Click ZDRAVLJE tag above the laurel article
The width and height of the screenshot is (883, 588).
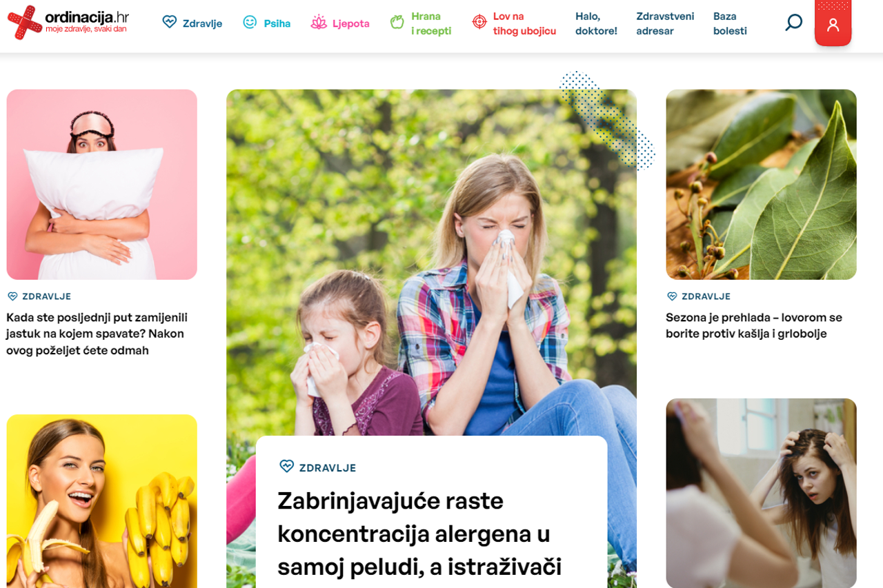[x=706, y=296]
